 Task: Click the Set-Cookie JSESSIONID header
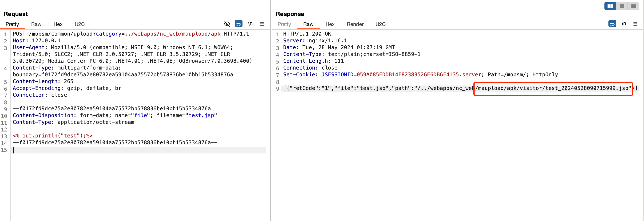pos(420,75)
